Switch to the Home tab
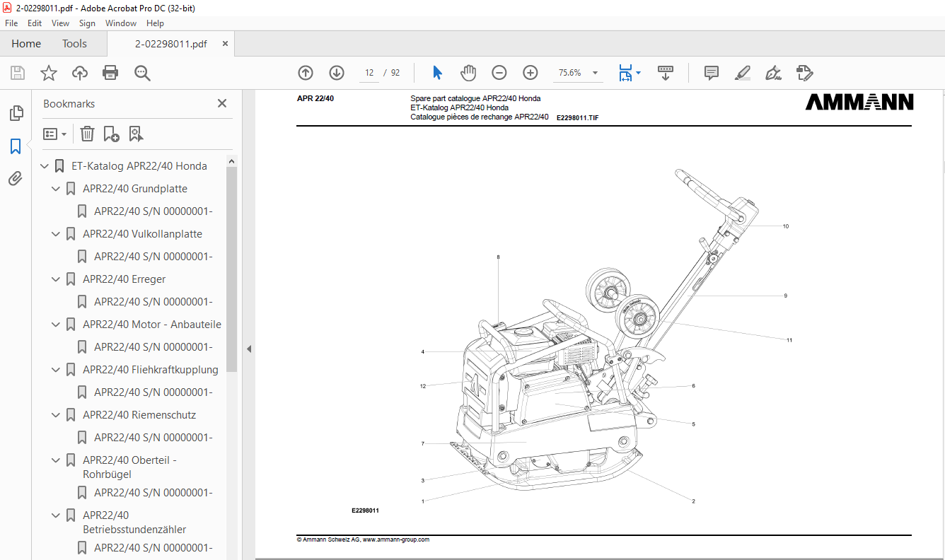This screenshot has height=560, width=945. [x=26, y=44]
